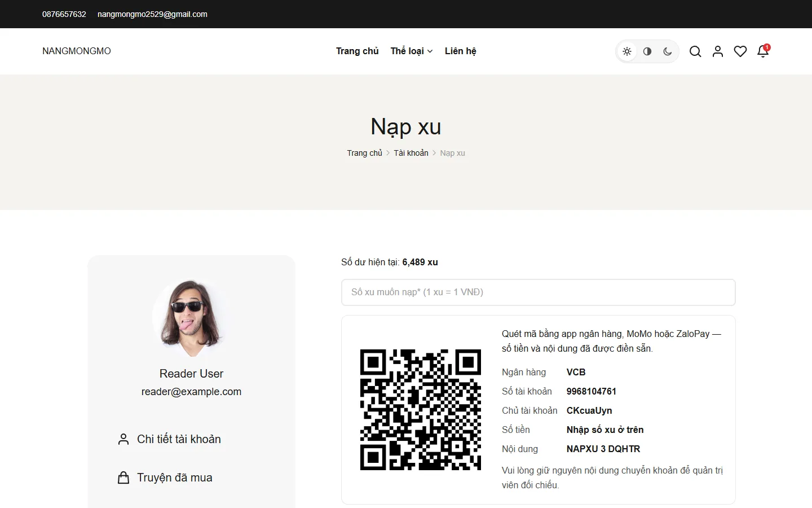Select the half-contrast auto theme icon

(x=647, y=51)
